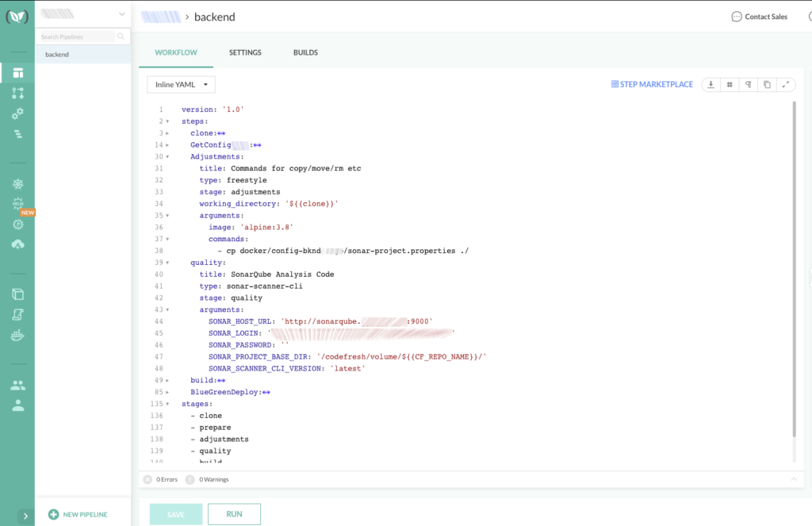Click the collapsed build marker on line 49
The height and width of the screenshot is (526, 812).
click(x=222, y=380)
